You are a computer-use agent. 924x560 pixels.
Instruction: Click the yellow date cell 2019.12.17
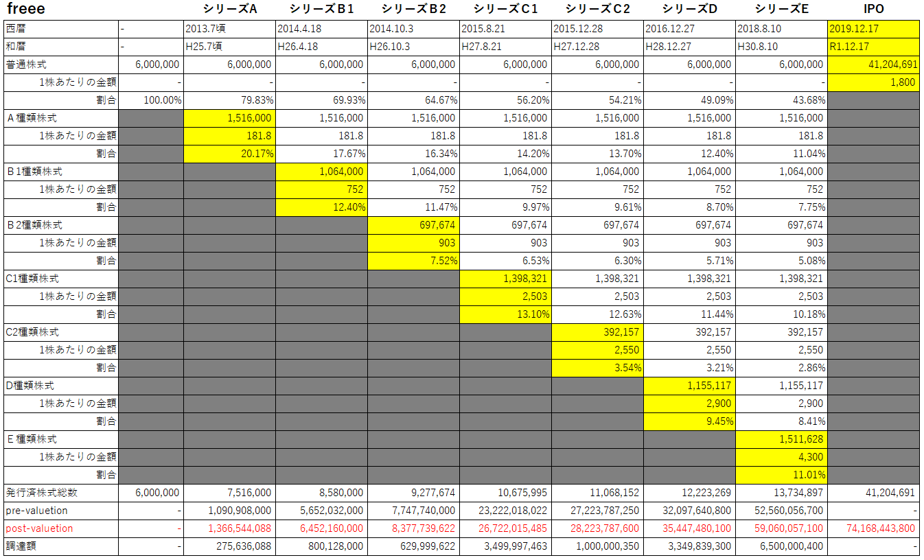873,30
